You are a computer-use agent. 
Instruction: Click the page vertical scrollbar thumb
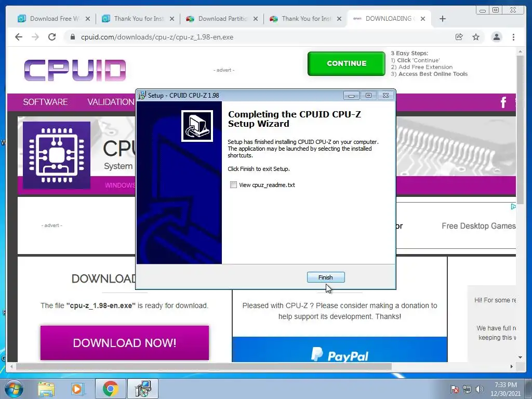tap(520, 129)
